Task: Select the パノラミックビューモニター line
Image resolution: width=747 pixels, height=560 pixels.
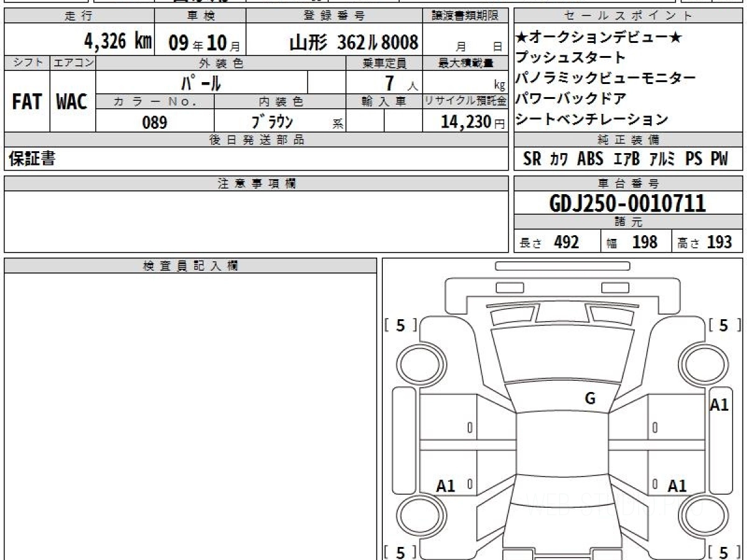Action: (606, 78)
